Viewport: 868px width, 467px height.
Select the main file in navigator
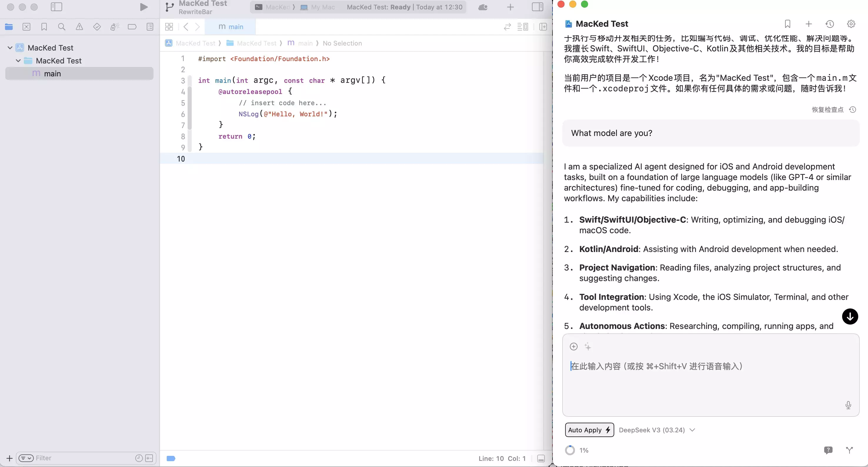click(53, 74)
